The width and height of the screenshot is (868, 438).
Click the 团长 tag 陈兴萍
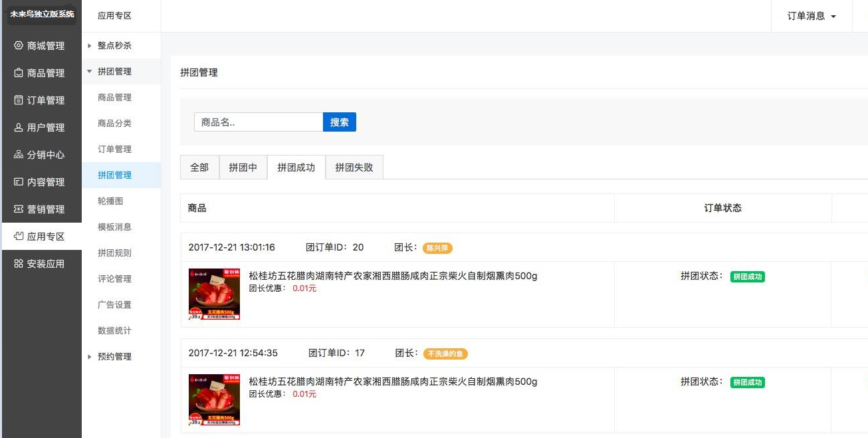coord(438,248)
